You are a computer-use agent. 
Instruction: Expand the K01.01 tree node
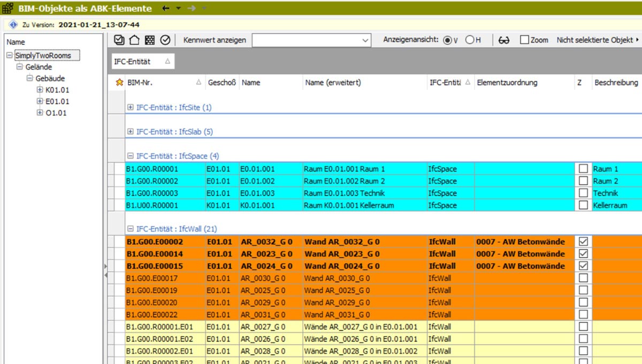click(40, 90)
